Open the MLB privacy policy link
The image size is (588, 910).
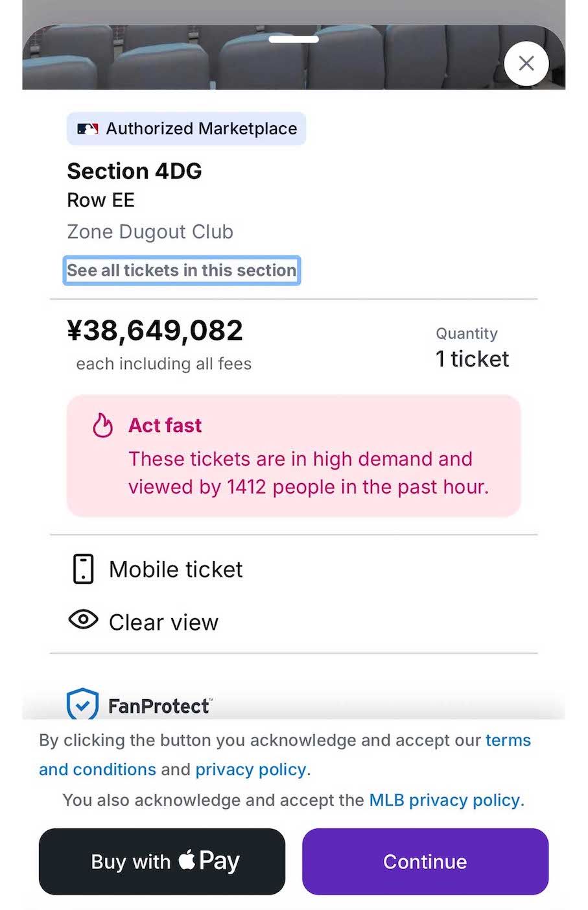pyautogui.click(x=445, y=800)
